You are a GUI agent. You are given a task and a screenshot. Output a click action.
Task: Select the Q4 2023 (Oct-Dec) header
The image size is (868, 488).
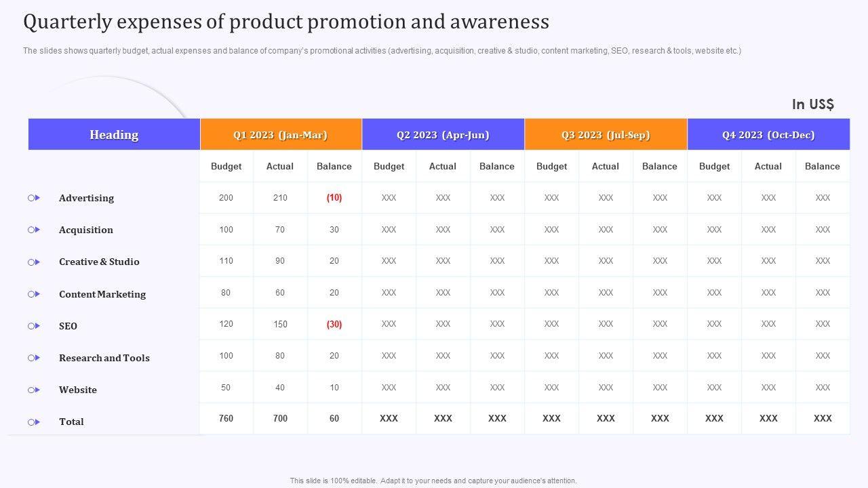(x=768, y=135)
